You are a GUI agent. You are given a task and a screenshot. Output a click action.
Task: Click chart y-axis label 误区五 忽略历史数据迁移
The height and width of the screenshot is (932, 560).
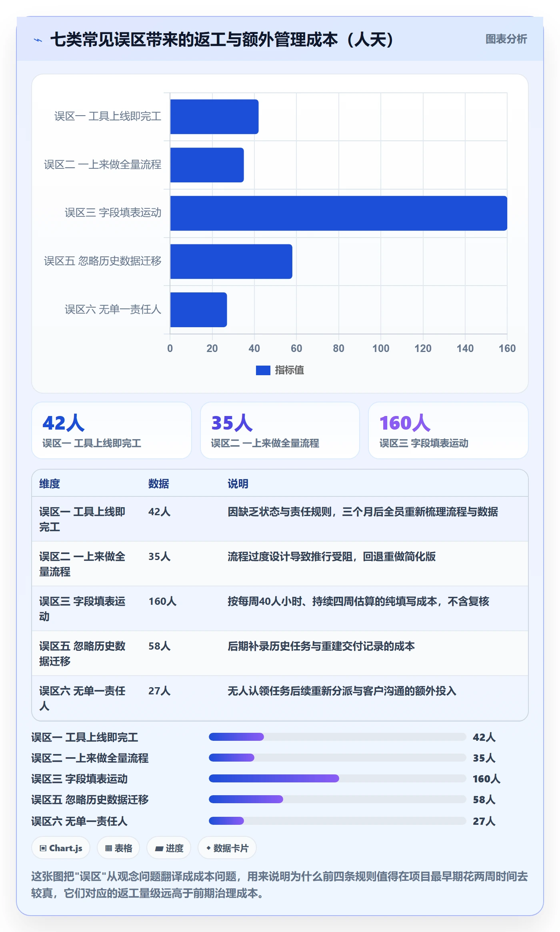[x=103, y=261]
